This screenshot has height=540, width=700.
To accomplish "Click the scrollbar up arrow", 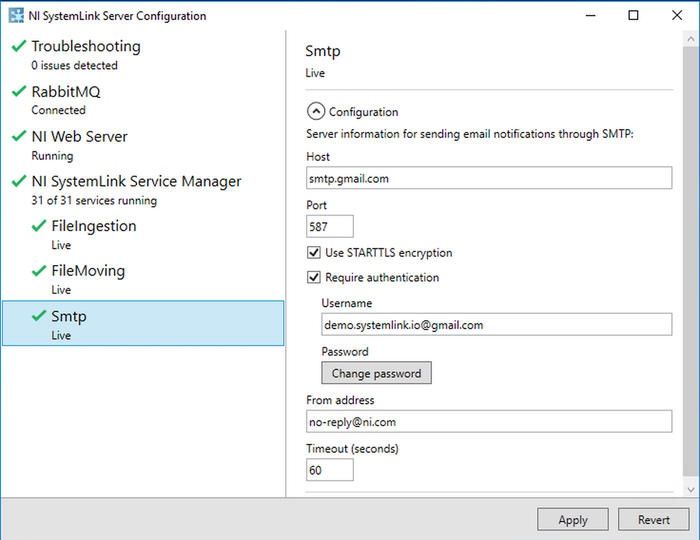I will point(691,39).
